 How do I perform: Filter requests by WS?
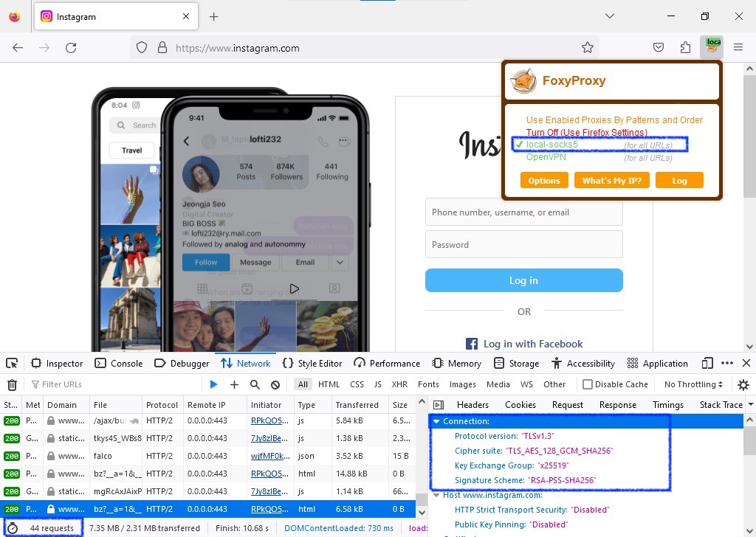pos(526,384)
